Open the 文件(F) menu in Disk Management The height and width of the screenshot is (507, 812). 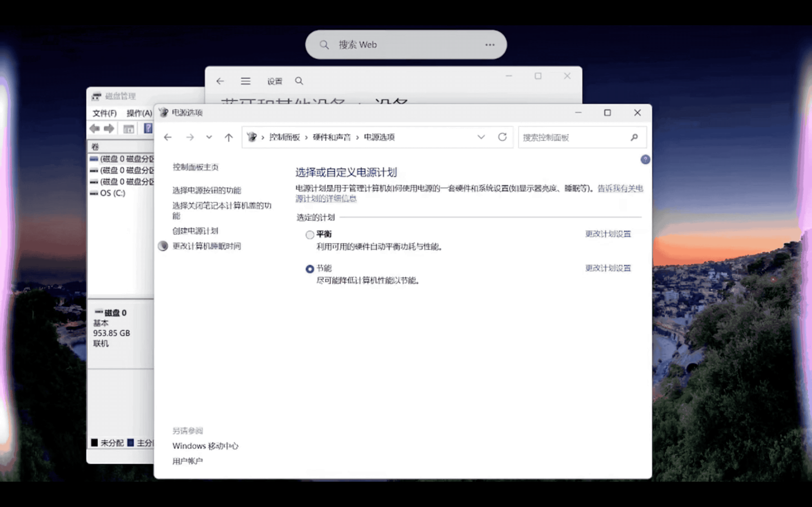pos(104,113)
